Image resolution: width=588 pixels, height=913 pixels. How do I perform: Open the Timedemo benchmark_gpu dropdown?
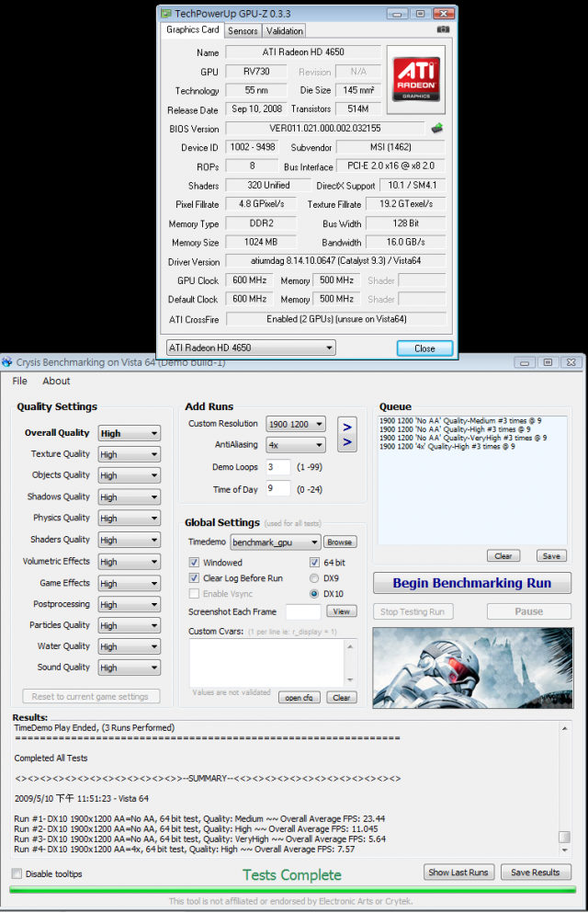[275, 542]
